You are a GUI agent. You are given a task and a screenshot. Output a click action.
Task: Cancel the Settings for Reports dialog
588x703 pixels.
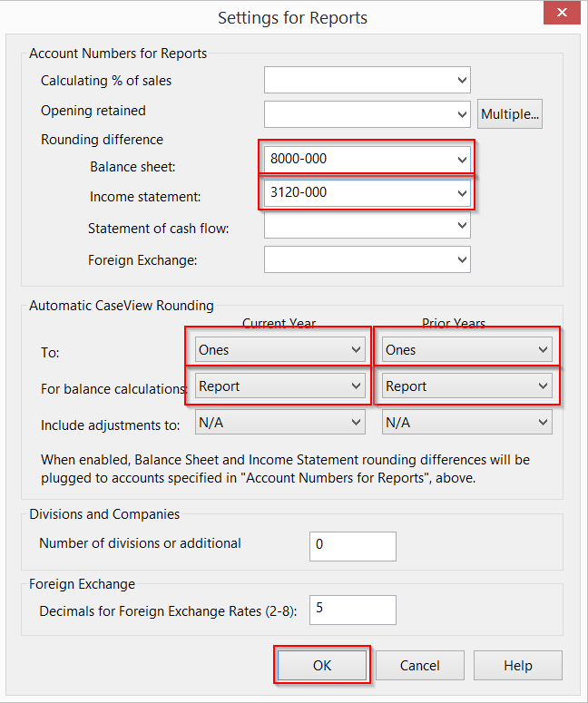(x=420, y=665)
